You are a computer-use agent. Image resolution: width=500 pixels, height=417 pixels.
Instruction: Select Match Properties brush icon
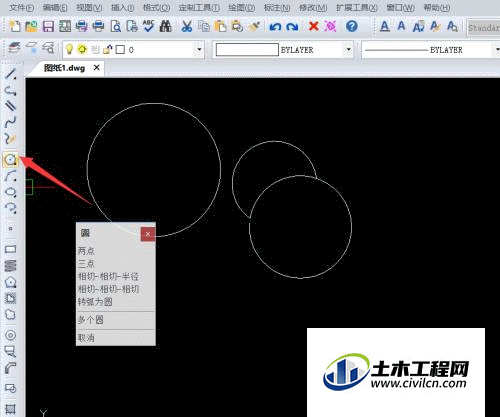pyautogui.click(x=254, y=26)
